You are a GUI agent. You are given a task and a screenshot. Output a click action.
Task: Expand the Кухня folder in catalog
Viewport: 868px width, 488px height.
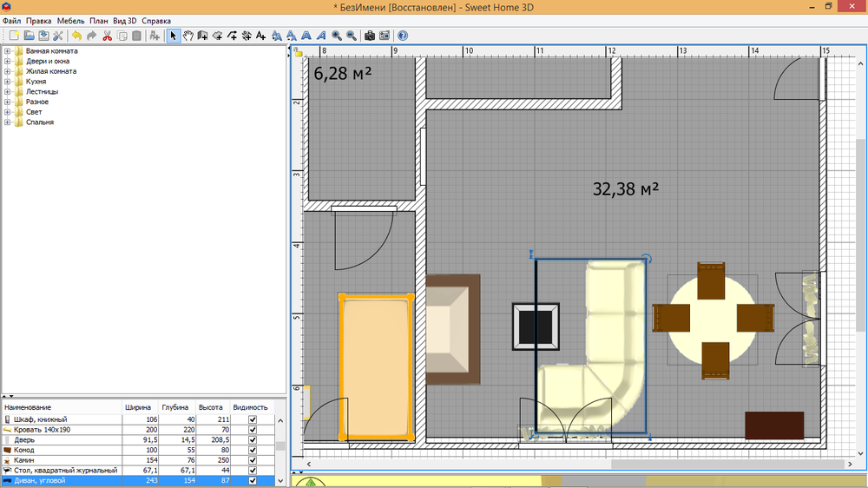point(7,82)
